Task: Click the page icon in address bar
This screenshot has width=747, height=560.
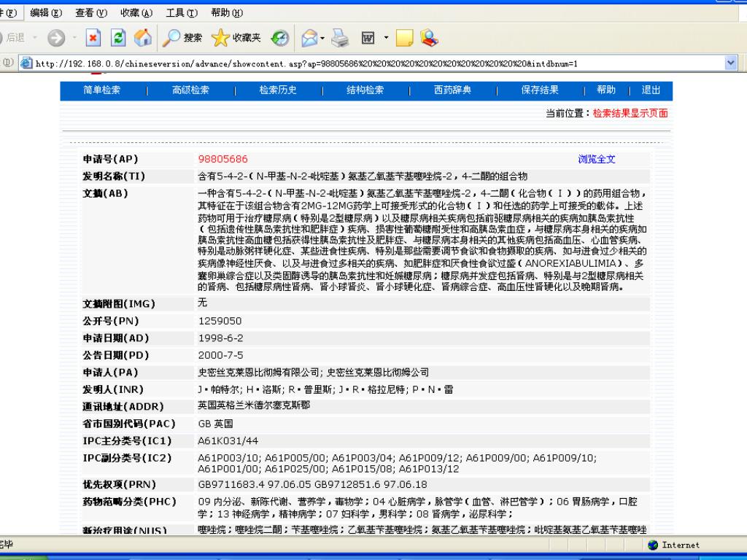Action: click(x=26, y=63)
